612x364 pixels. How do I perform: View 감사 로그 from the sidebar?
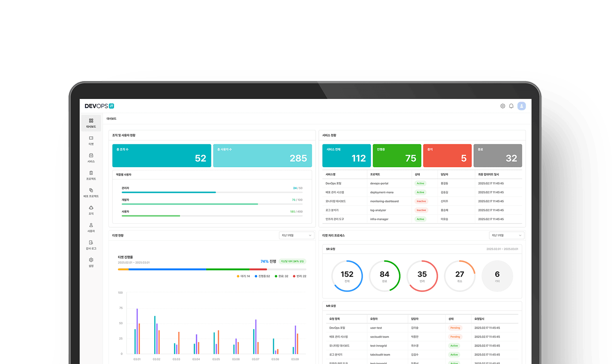(91, 245)
